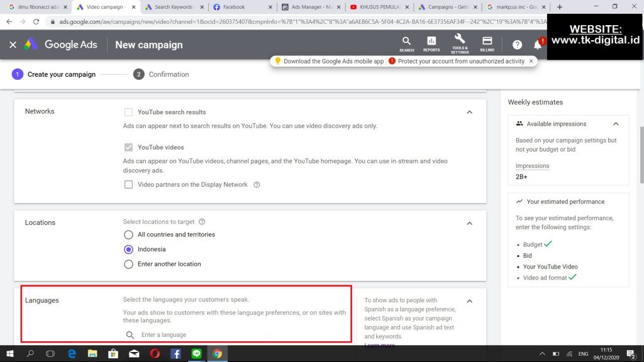
Task: Click the Help question mark icon
Action: pyautogui.click(x=517, y=45)
